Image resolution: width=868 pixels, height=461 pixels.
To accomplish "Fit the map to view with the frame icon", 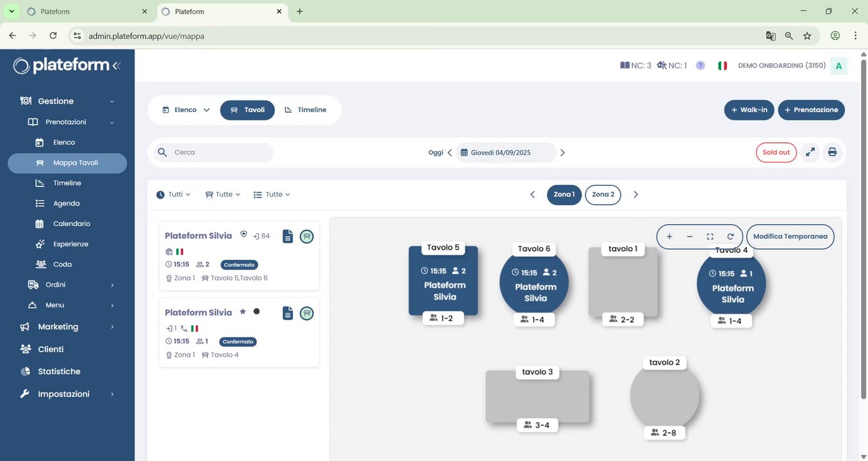I will tap(710, 236).
